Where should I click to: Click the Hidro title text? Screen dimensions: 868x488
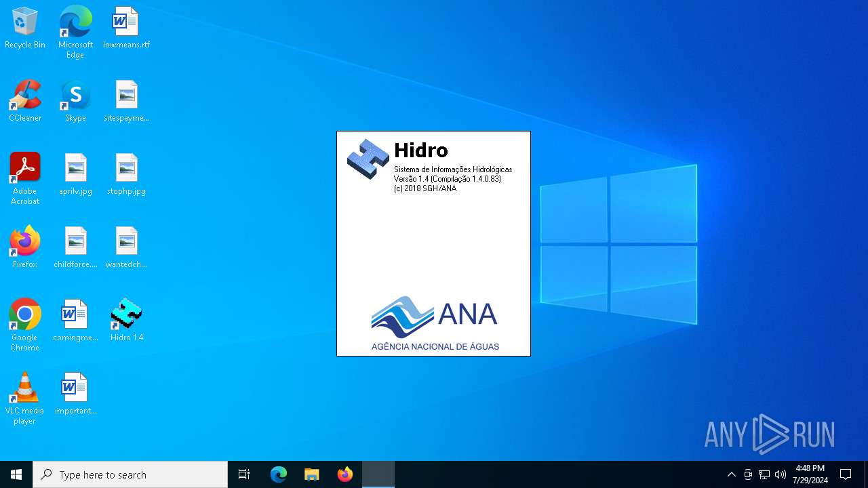coord(421,150)
